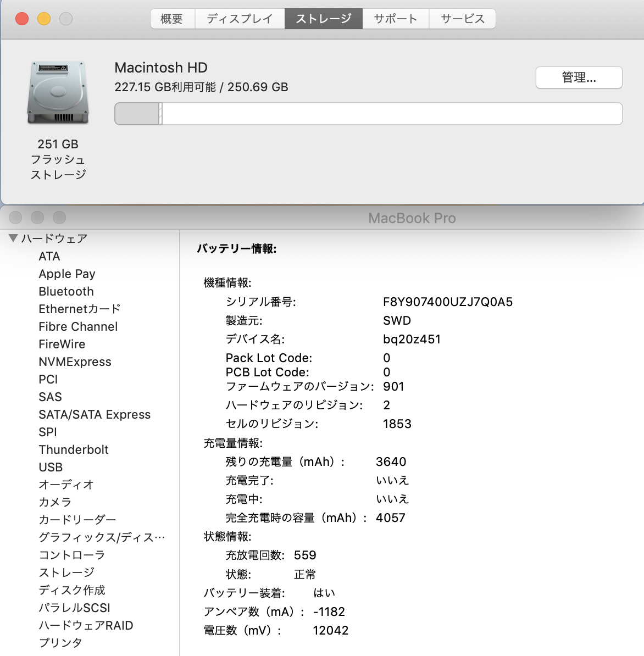This screenshot has width=644, height=656.
Task: Open the サポート tab
Action: pos(396,19)
